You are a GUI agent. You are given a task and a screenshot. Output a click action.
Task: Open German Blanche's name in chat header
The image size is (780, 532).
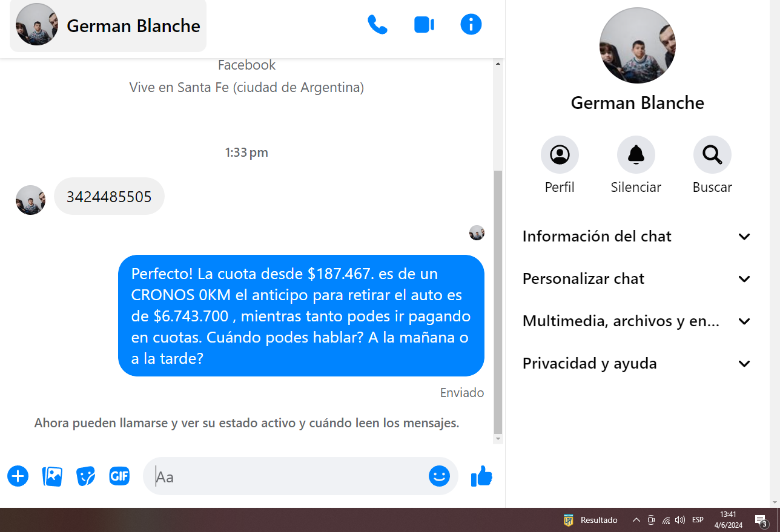133,25
